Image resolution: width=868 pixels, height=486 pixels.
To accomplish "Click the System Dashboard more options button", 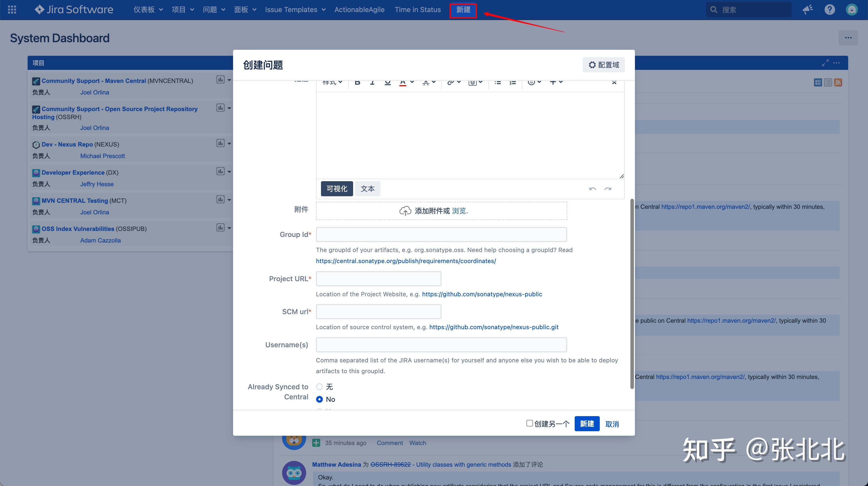I will 848,38.
